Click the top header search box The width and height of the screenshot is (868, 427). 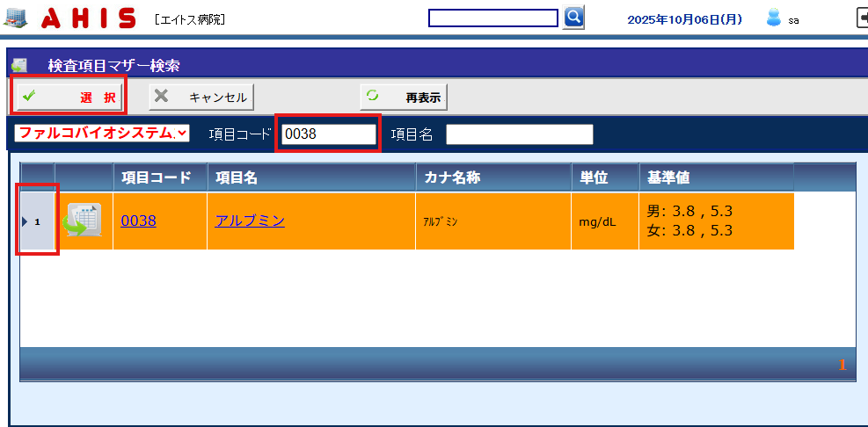[492, 18]
